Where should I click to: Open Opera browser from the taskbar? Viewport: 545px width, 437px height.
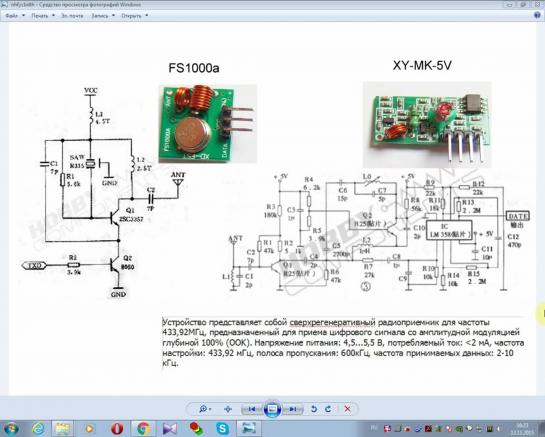116,428
